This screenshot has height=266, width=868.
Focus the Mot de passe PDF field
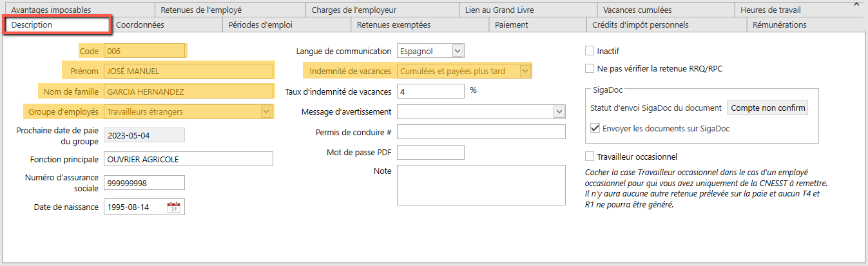point(430,153)
